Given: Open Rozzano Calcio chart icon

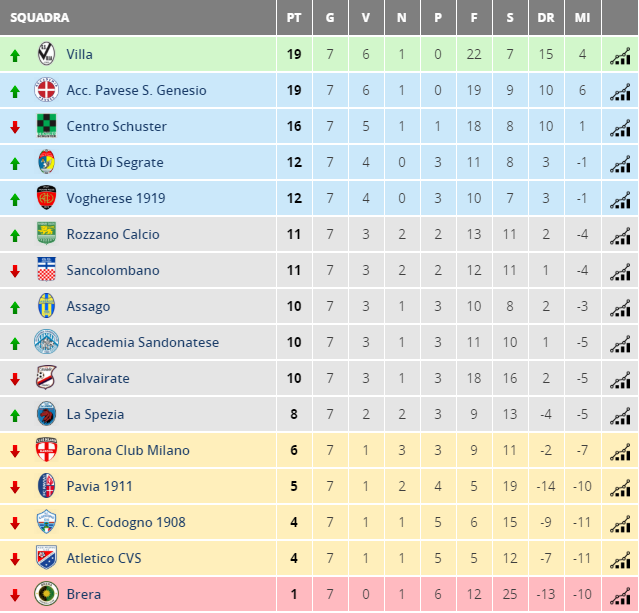Looking at the screenshot, I should tap(620, 236).
